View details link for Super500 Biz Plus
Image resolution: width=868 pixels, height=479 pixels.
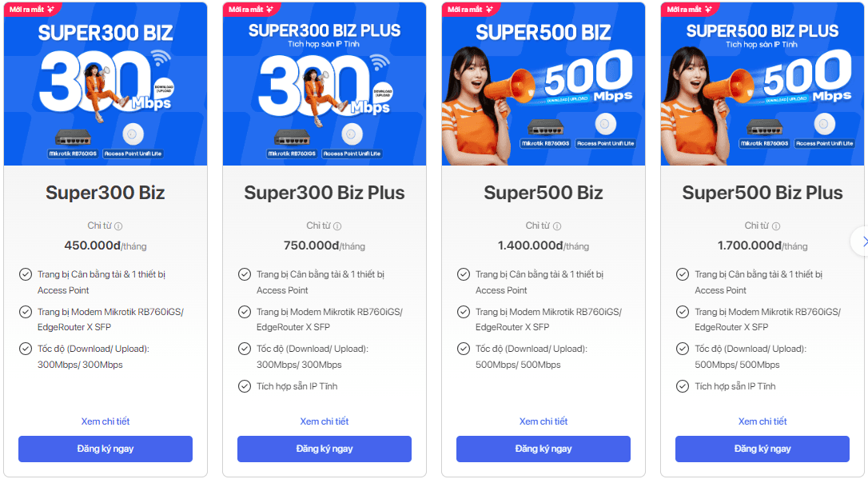(x=762, y=421)
